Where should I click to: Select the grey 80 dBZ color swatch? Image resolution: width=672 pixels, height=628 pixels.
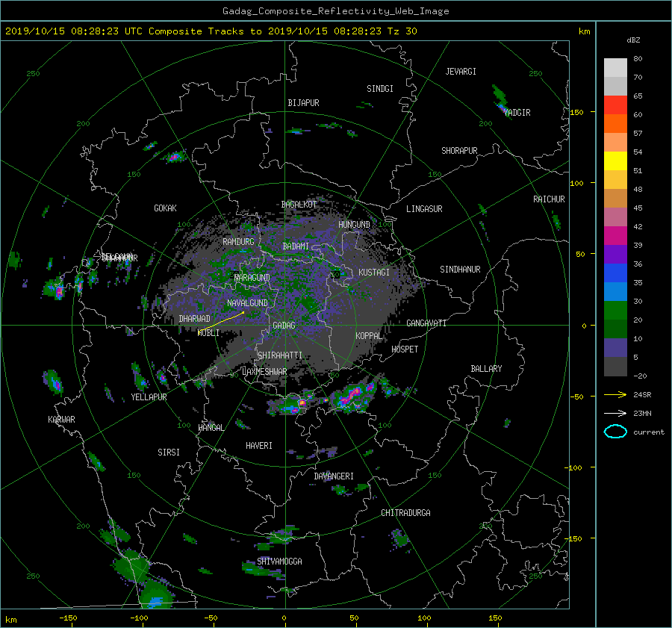tap(615, 68)
